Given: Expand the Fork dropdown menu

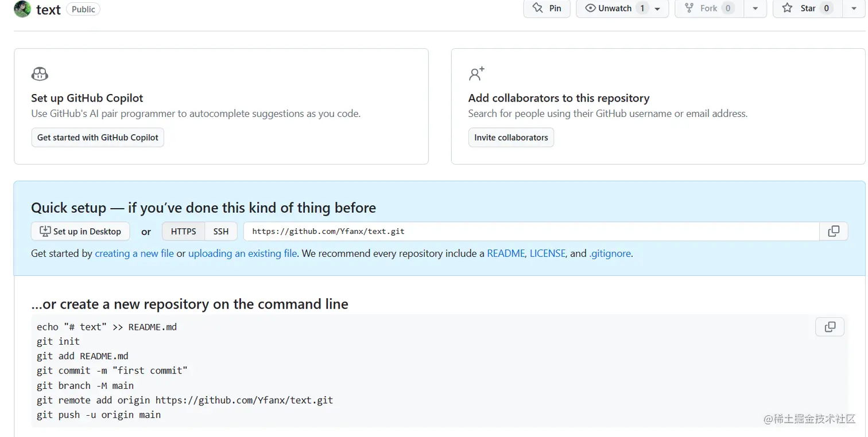Looking at the screenshot, I should coord(755,9).
